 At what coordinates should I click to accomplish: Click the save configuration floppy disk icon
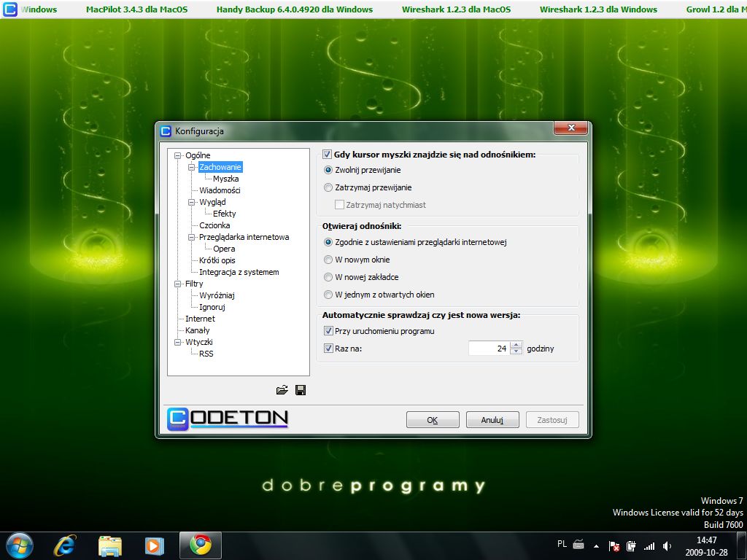click(301, 391)
